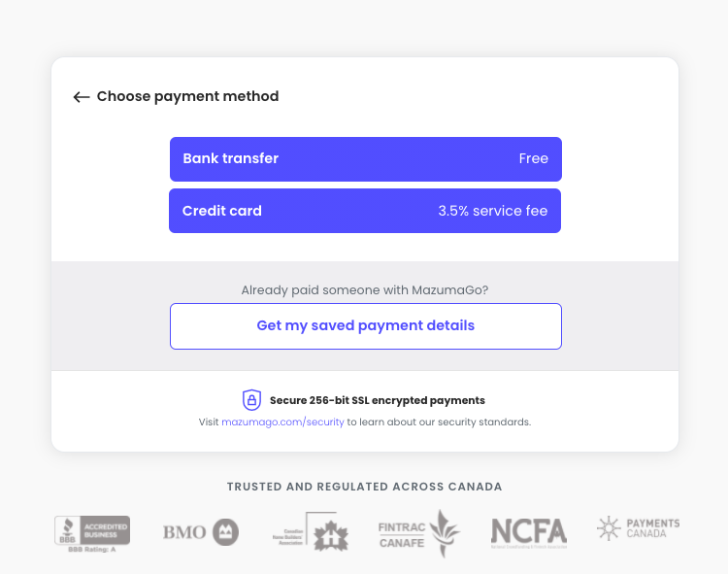The height and width of the screenshot is (574, 728).
Task: Click the "Choose payment method" heading
Action: (187, 96)
